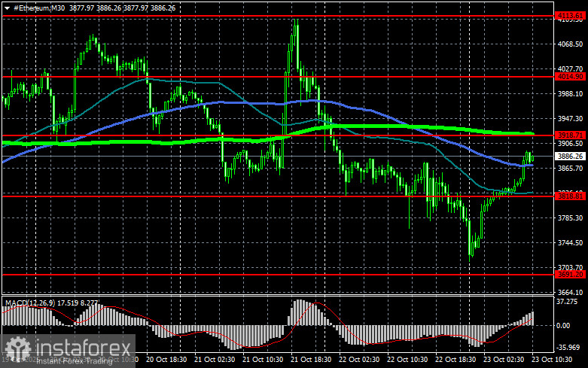Click the chart title dropdown triangle
Viewport: 588px width, 368px height.
pos(7,8)
